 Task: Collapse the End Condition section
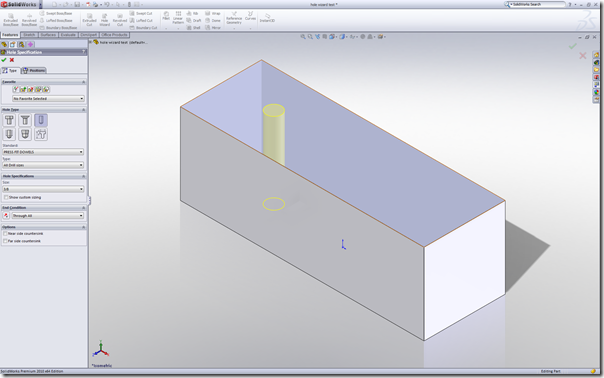[84, 208]
